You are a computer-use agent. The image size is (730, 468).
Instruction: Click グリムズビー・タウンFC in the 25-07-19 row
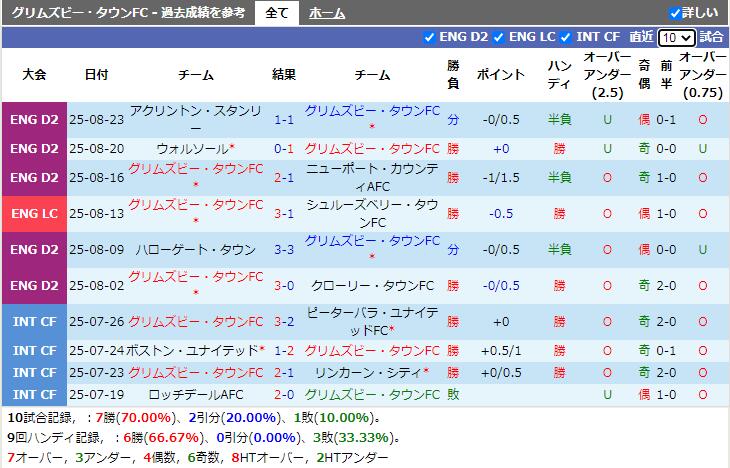pyautogui.click(x=372, y=394)
